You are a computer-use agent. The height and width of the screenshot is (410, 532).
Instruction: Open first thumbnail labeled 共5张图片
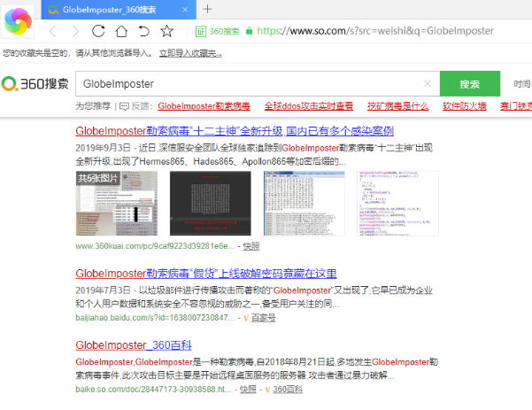tap(116, 203)
